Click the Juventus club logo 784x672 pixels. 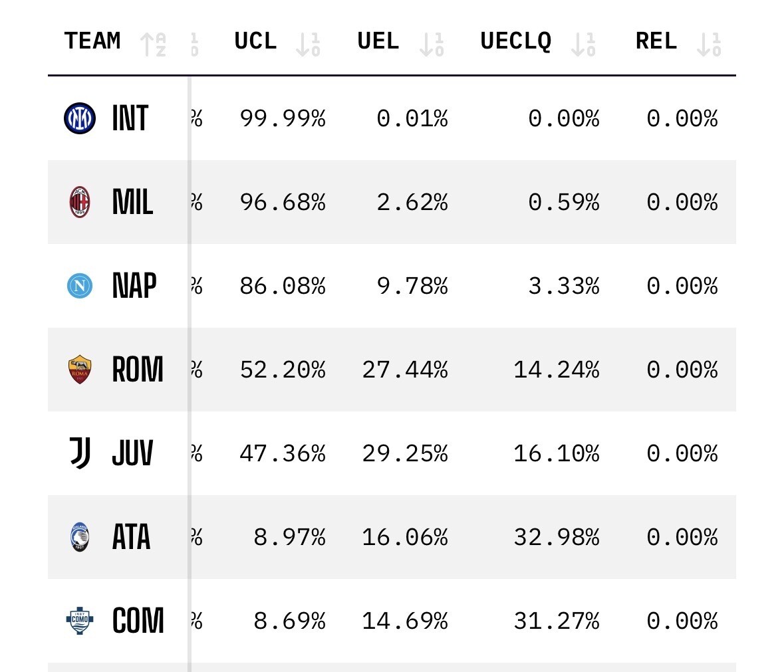pyautogui.click(x=80, y=453)
